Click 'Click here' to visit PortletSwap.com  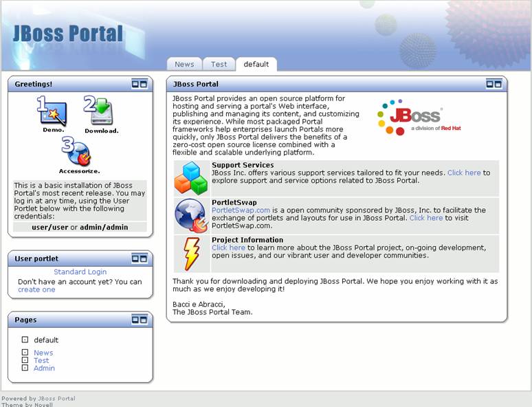[x=426, y=218]
